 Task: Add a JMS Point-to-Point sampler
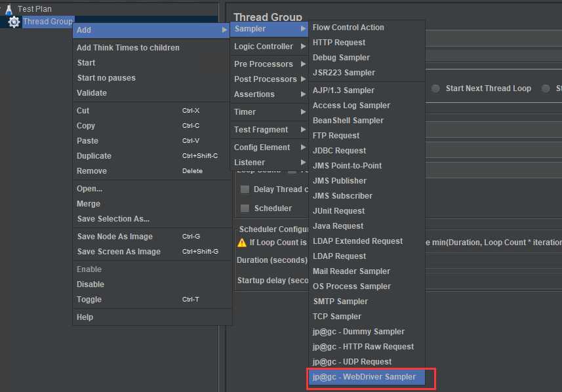click(367, 166)
